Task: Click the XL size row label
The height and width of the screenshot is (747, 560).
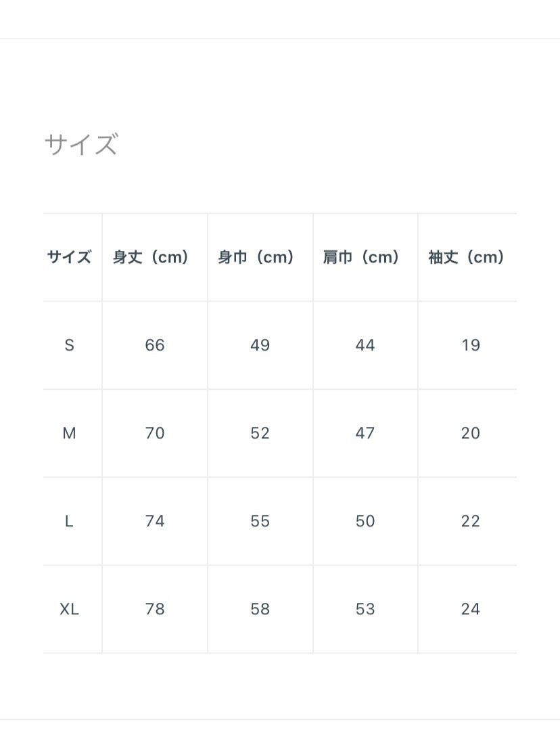Action: coord(69,609)
